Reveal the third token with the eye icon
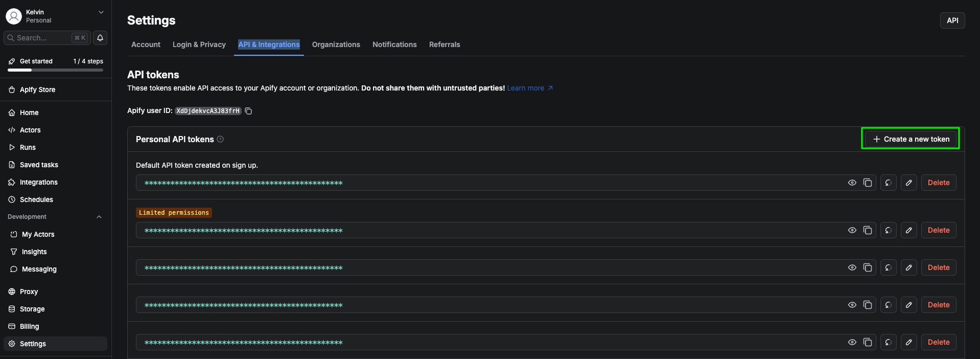980x359 pixels. click(852, 267)
